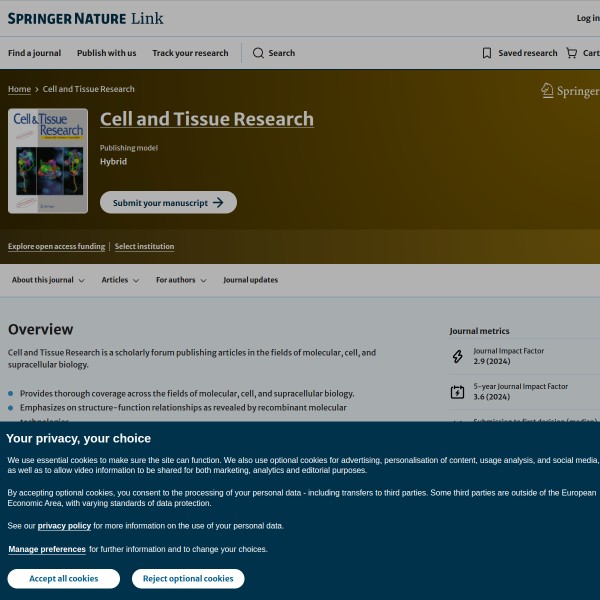
Task: Click the Journal Impact Factor lightning icon
Action: (458, 356)
